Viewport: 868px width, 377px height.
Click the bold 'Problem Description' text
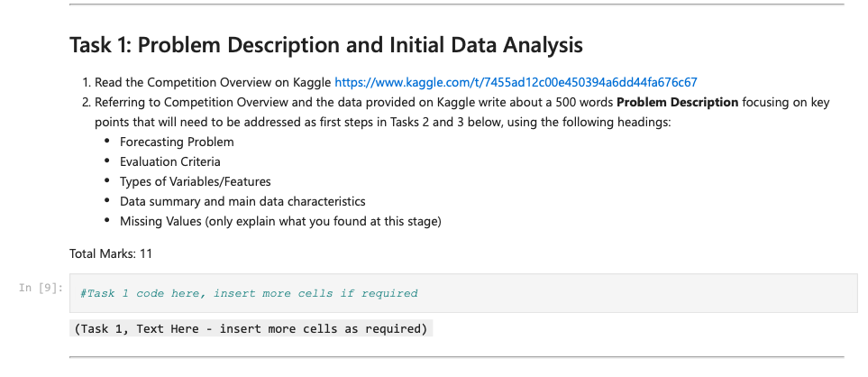(677, 102)
